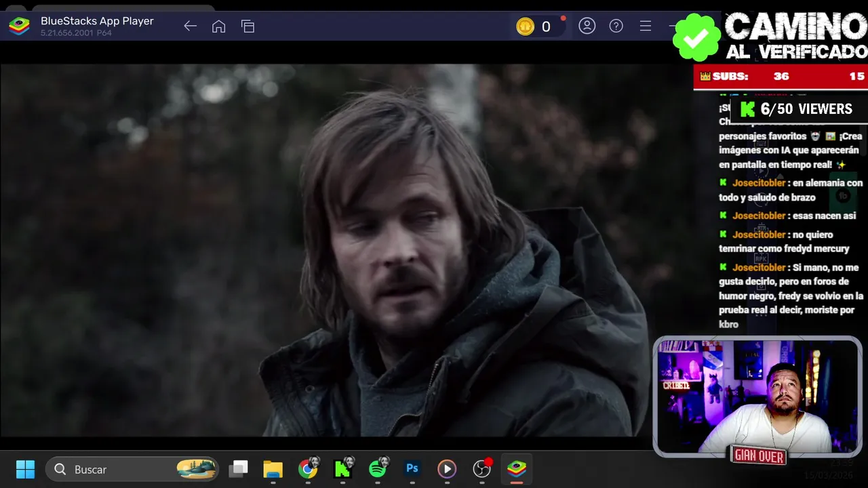Open BlueStacks account profile icon
Screen dimensions: 868x488
[587, 26]
